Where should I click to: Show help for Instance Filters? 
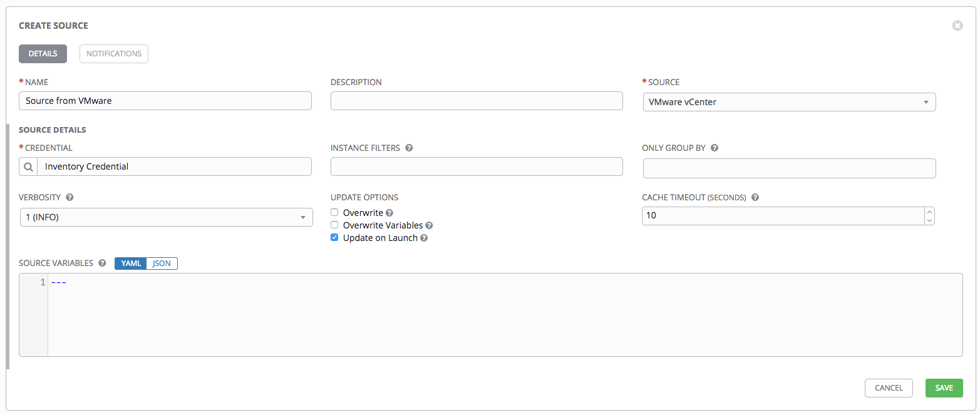[x=409, y=148]
